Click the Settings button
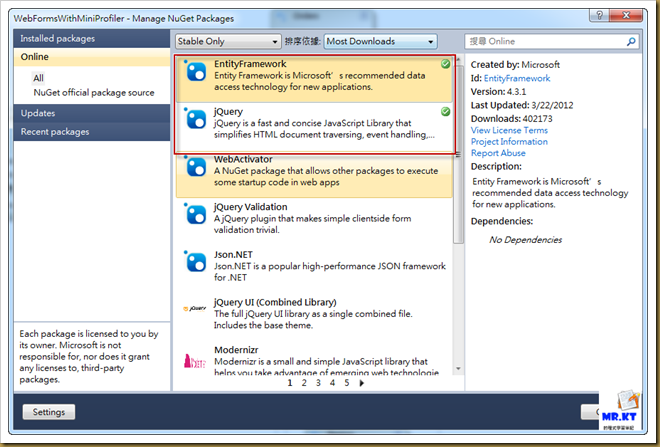Image resolution: width=660 pixels, height=447 pixels. click(x=49, y=412)
